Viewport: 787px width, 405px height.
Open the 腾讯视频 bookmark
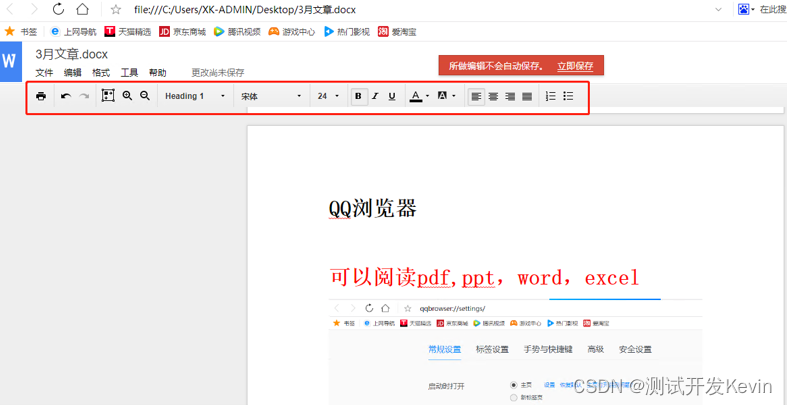click(237, 32)
